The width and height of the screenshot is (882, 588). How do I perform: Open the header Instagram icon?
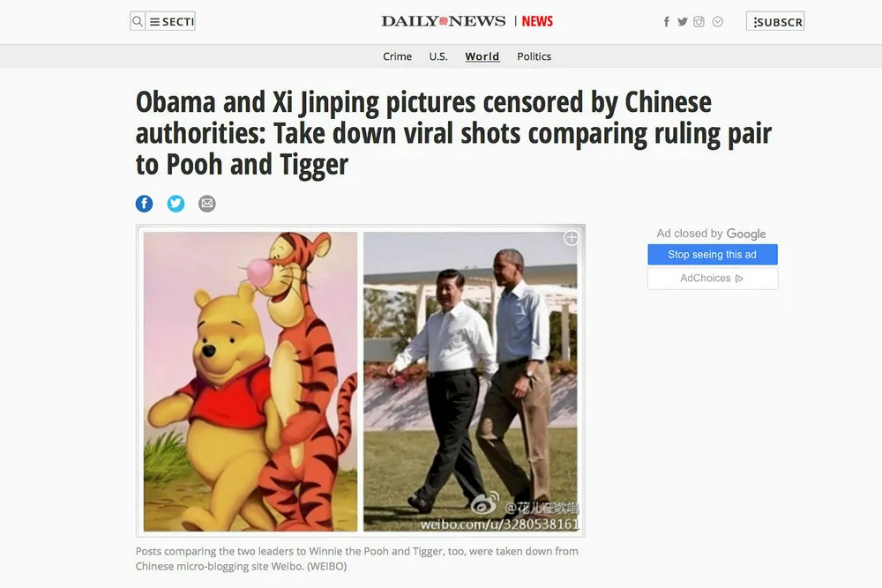pyautogui.click(x=699, y=22)
